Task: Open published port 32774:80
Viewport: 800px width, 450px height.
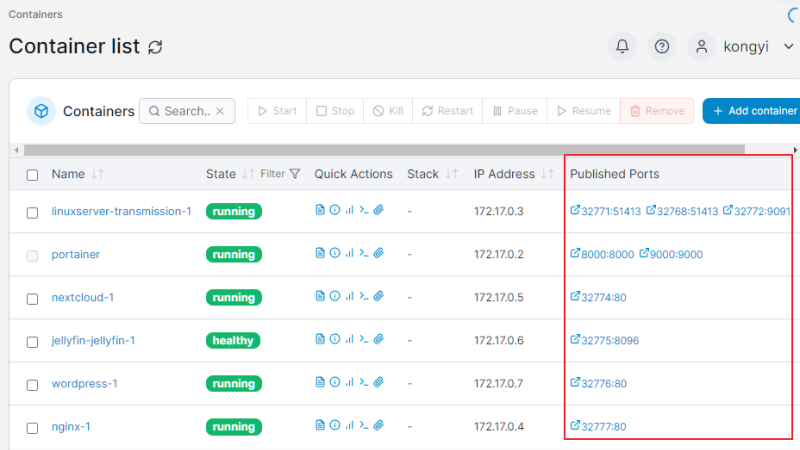Action: [x=598, y=297]
